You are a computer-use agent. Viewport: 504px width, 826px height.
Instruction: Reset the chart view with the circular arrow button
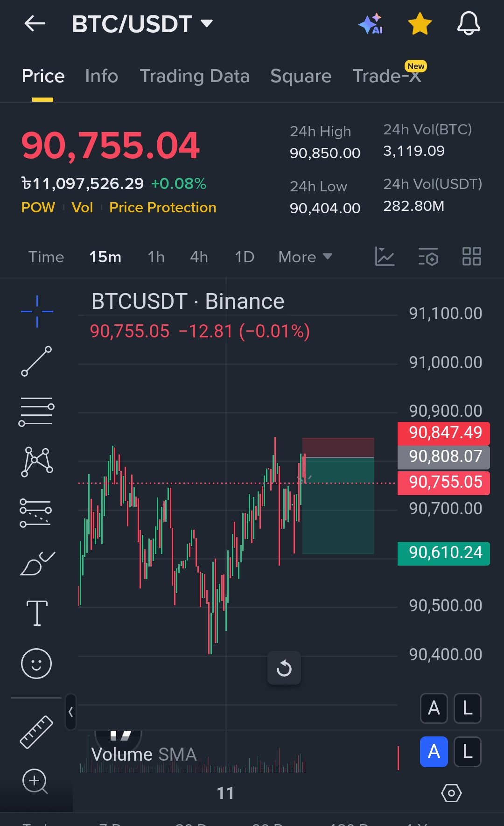tap(284, 668)
